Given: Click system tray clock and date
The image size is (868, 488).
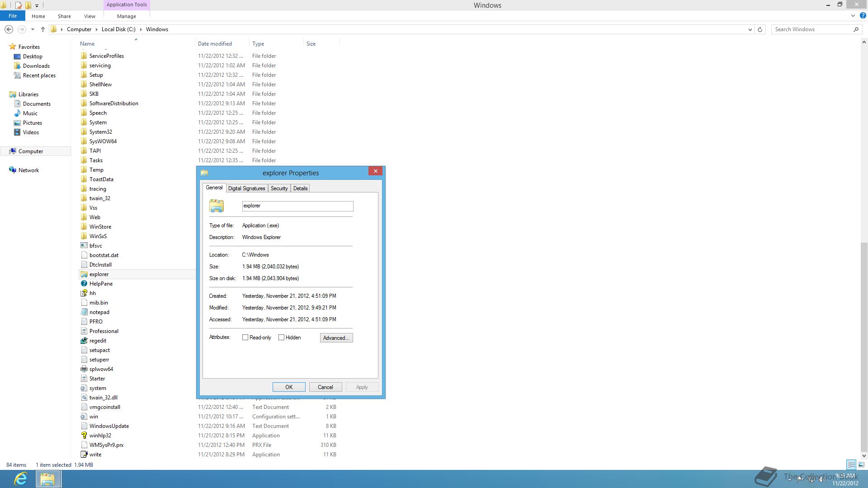Looking at the screenshot, I should pos(845,479).
